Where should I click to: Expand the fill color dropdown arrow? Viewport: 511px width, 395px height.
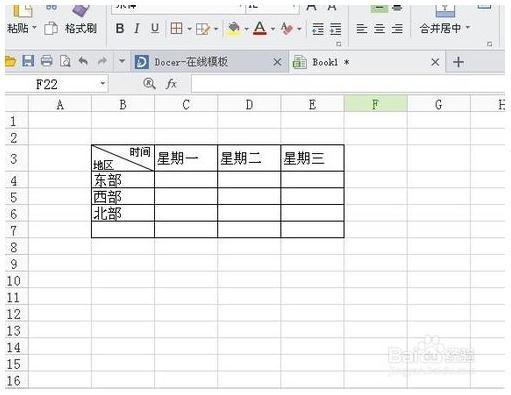point(246,29)
